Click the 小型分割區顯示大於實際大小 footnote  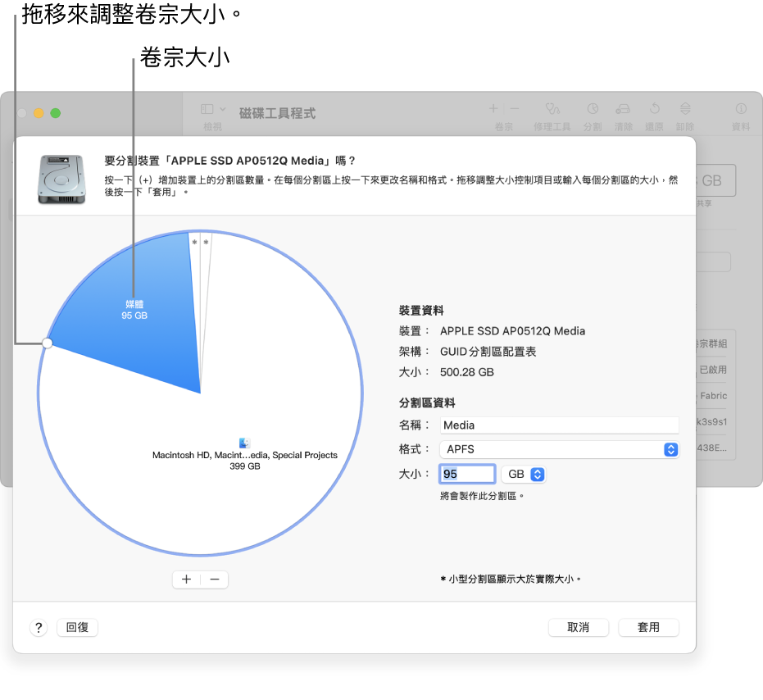pyautogui.click(x=510, y=579)
